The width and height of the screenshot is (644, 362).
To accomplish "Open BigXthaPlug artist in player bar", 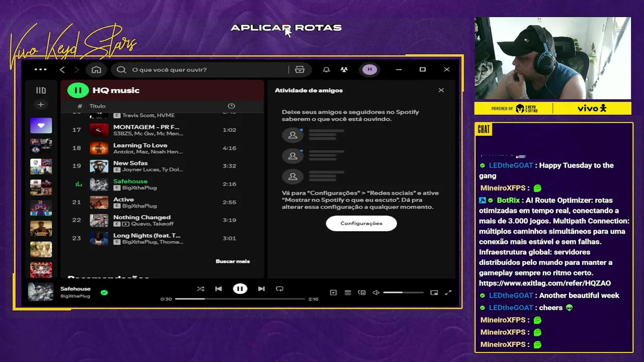I will click(x=75, y=296).
